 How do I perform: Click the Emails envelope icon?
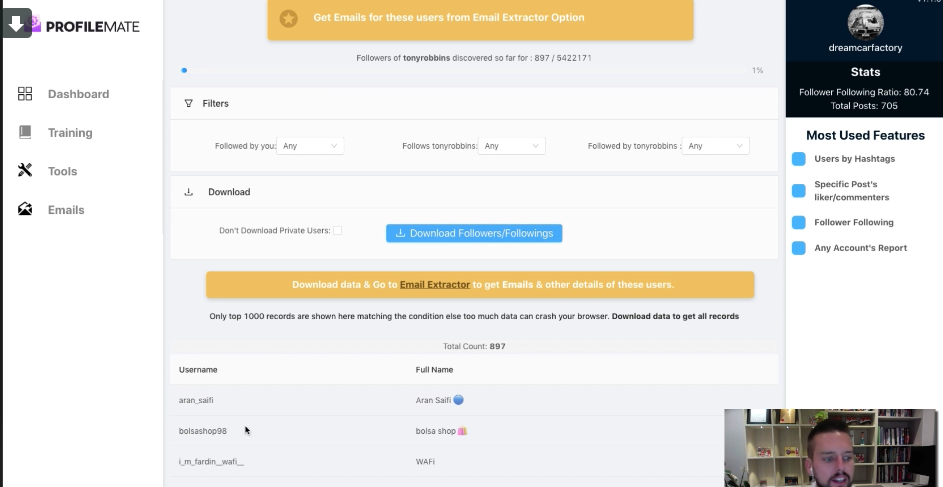[25, 209]
